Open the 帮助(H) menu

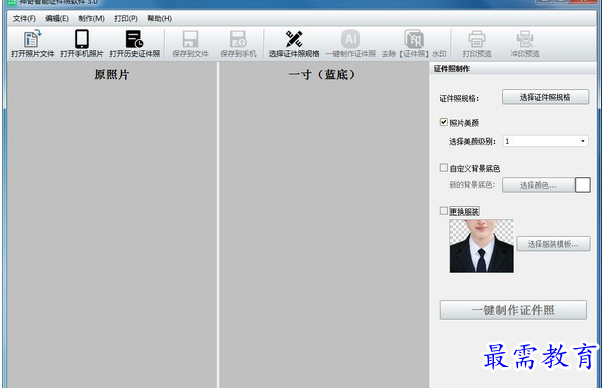[x=159, y=18]
